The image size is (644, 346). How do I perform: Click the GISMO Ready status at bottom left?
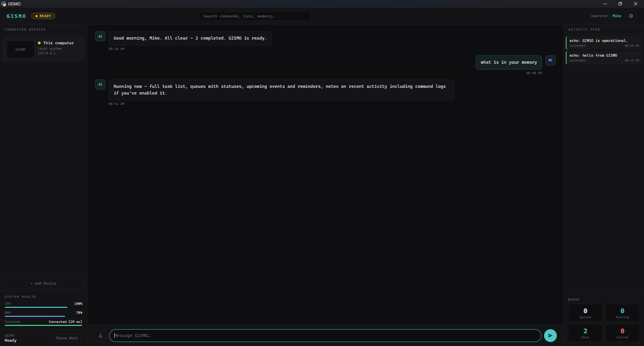coord(10,338)
